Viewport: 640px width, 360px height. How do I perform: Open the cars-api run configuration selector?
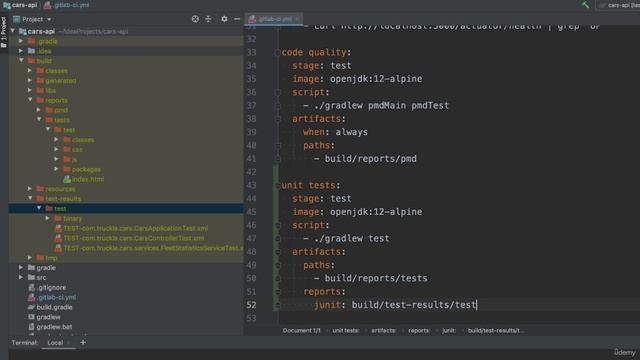pos(619,5)
